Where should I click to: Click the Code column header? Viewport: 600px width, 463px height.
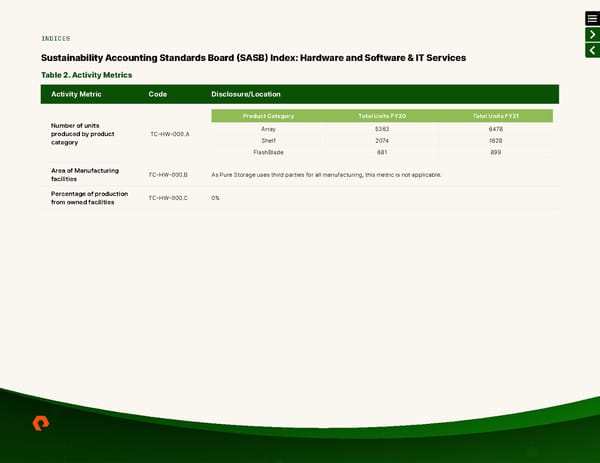(x=157, y=94)
